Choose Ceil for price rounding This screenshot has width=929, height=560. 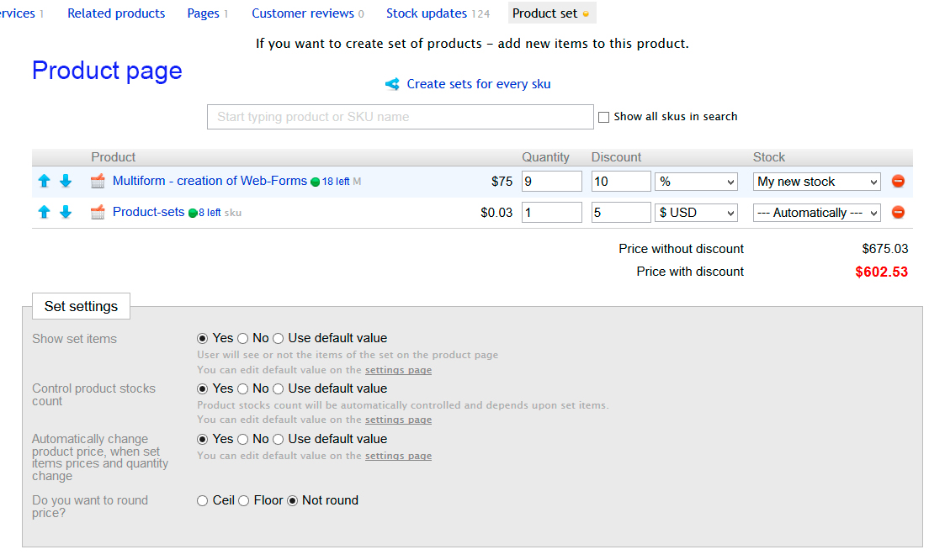(x=203, y=501)
